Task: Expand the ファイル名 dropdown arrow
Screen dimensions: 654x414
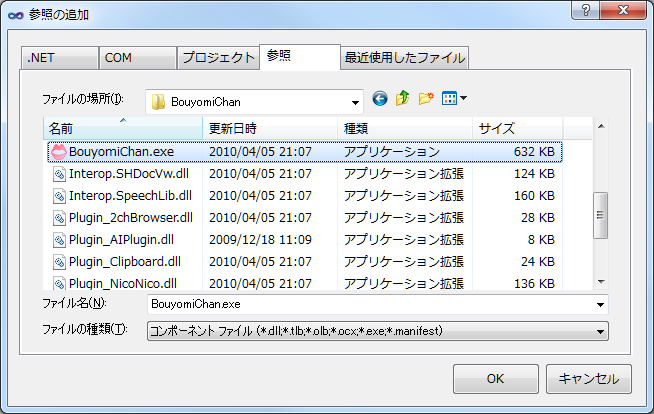Action: pos(600,305)
